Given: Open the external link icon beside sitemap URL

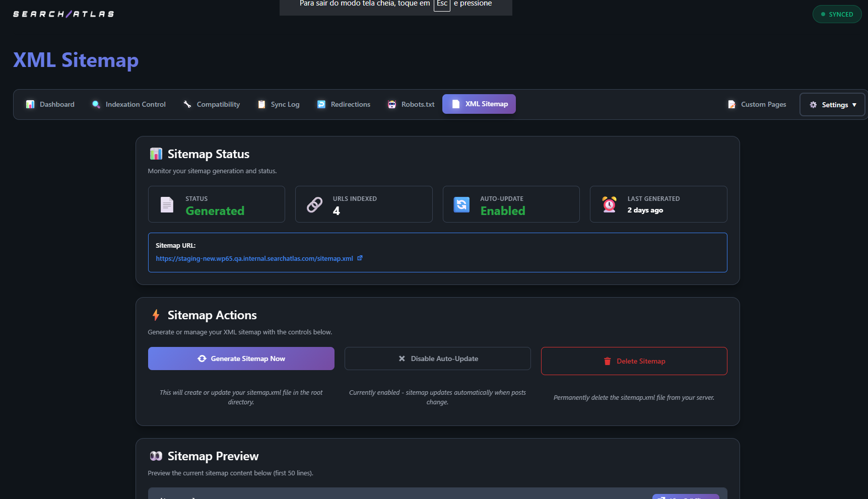Looking at the screenshot, I should (360, 258).
